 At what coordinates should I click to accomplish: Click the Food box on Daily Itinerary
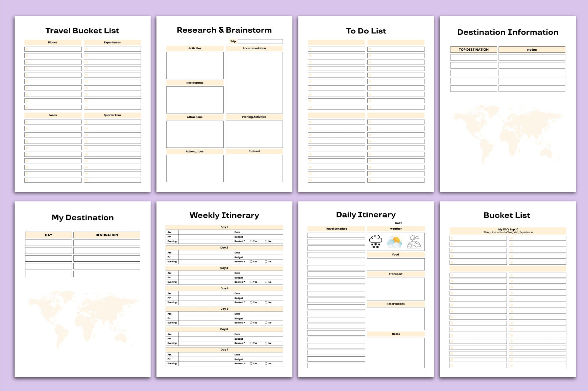tap(396, 264)
